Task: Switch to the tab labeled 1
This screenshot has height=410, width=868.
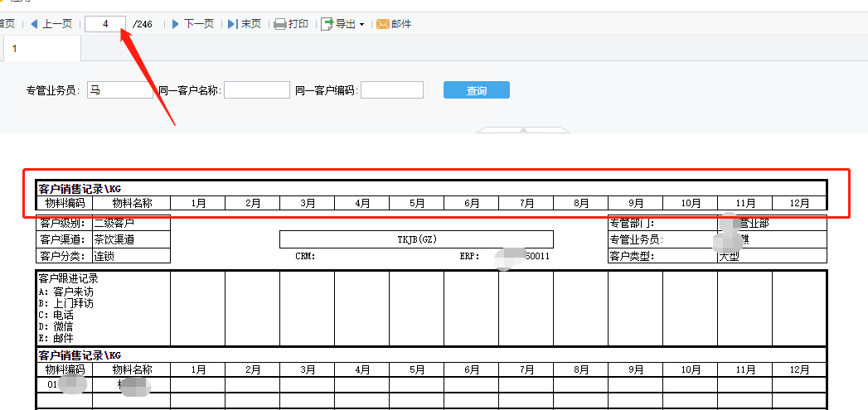Action: pyautogui.click(x=14, y=49)
